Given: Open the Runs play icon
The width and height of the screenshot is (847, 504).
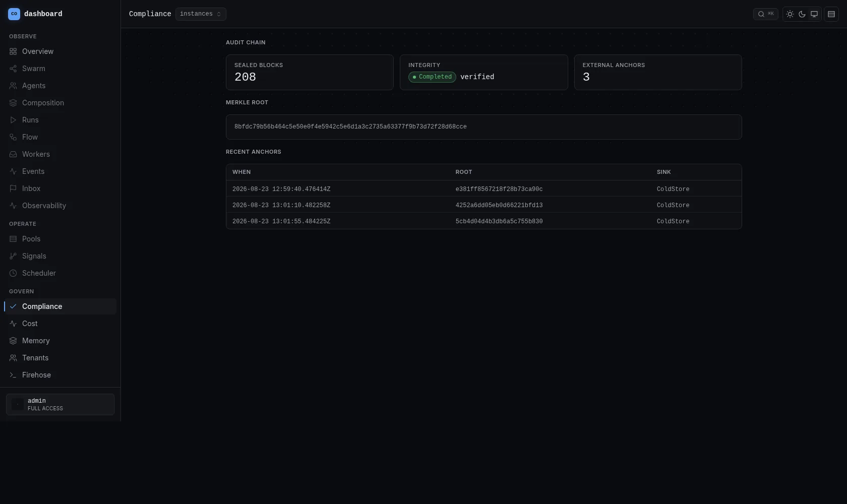Looking at the screenshot, I should click(x=13, y=120).
